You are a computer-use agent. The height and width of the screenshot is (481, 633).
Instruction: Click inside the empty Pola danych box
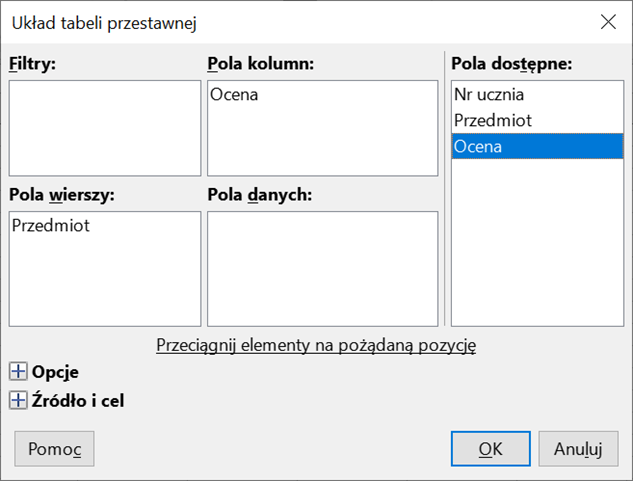(x=322, y=268)
